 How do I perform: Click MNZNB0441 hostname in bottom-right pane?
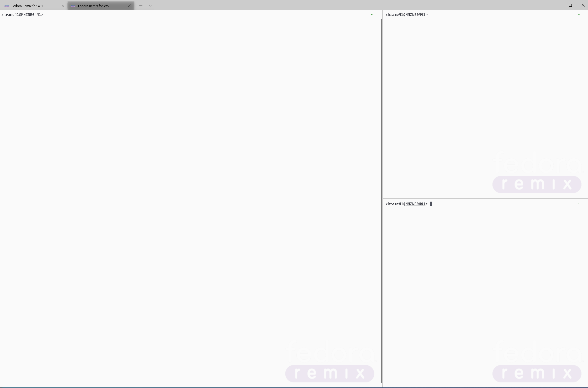(x=415, y=204)
